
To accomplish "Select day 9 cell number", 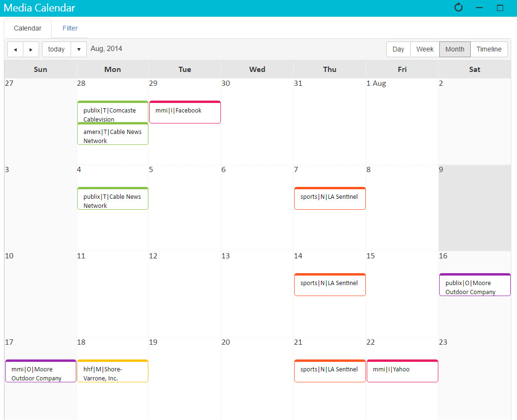I will 441,170.
